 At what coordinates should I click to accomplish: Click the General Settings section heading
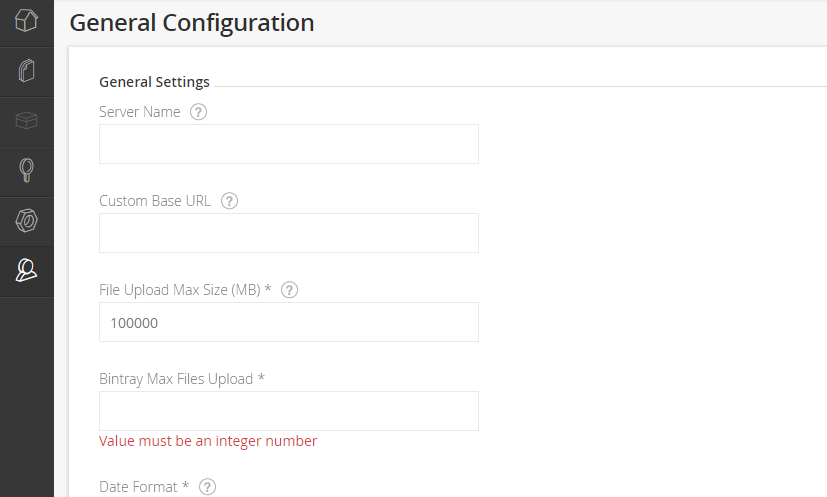[154, 82]
